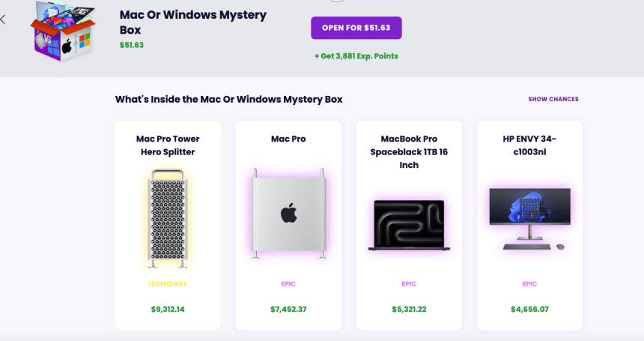Click the EPIC label under Mac Pro

click(x=288, y=284)
